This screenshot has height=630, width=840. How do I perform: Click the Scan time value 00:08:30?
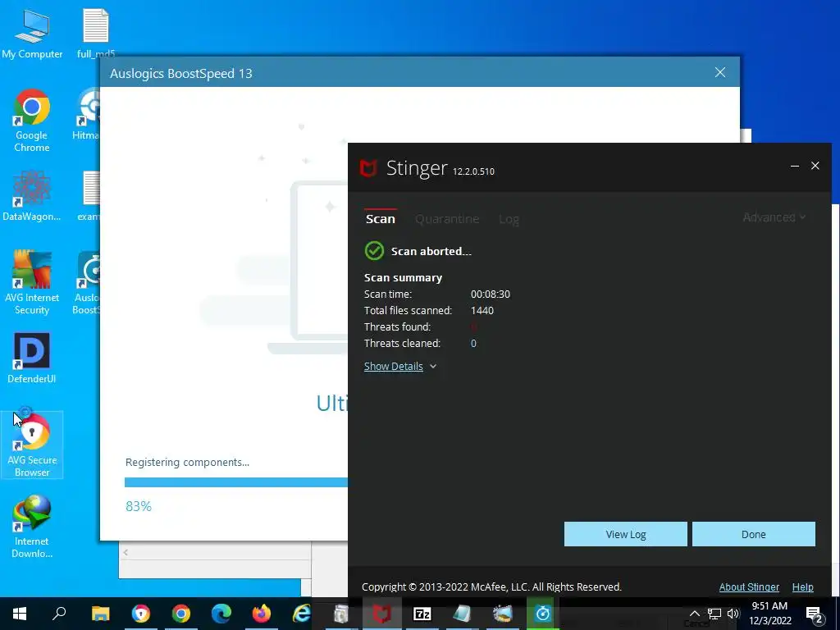(491, 294)
